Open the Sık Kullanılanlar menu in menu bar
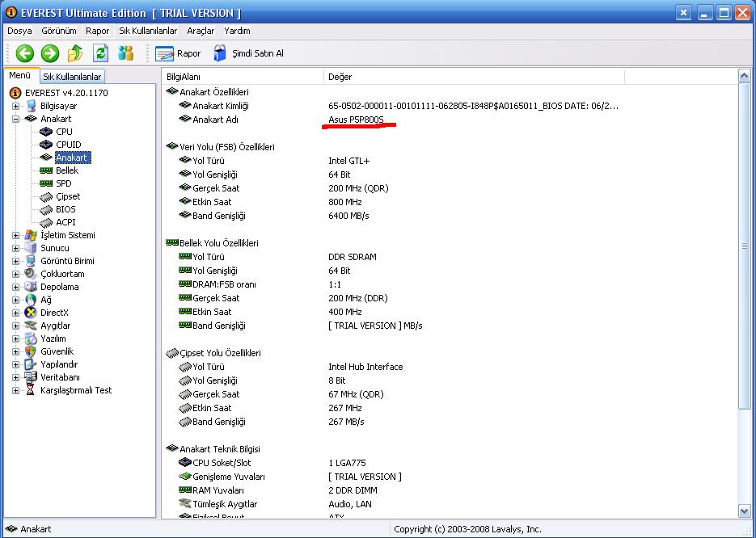756x538 pixels. tap(148, 31)
